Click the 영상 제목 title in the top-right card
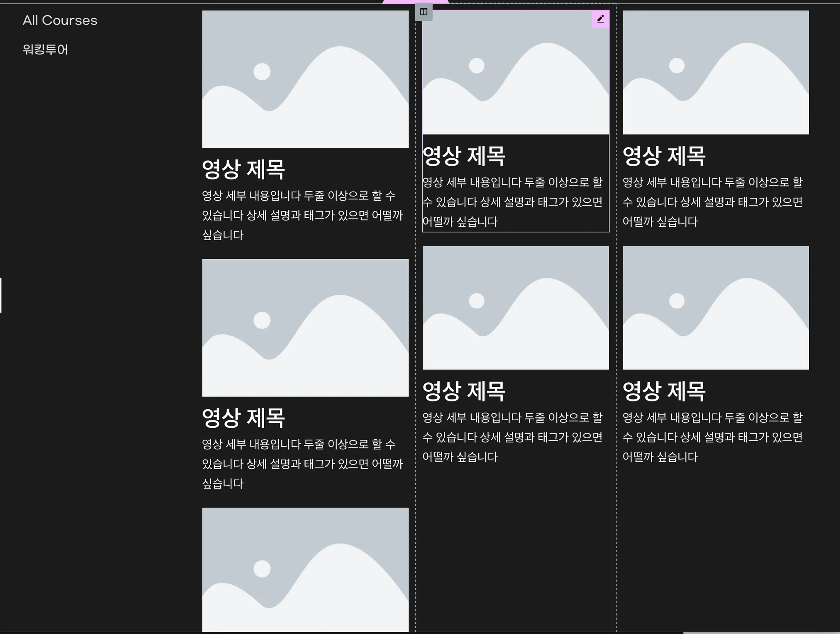Screen dimensions: 840x634 664,156
